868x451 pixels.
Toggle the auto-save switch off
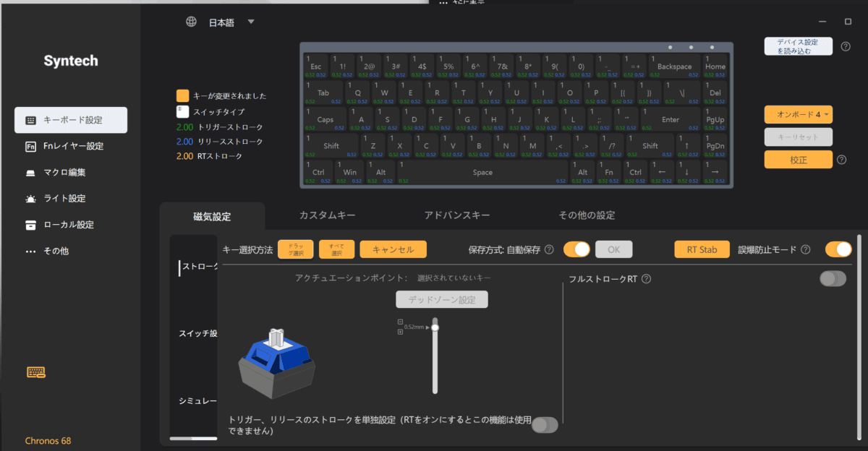[x=576, y=249]
